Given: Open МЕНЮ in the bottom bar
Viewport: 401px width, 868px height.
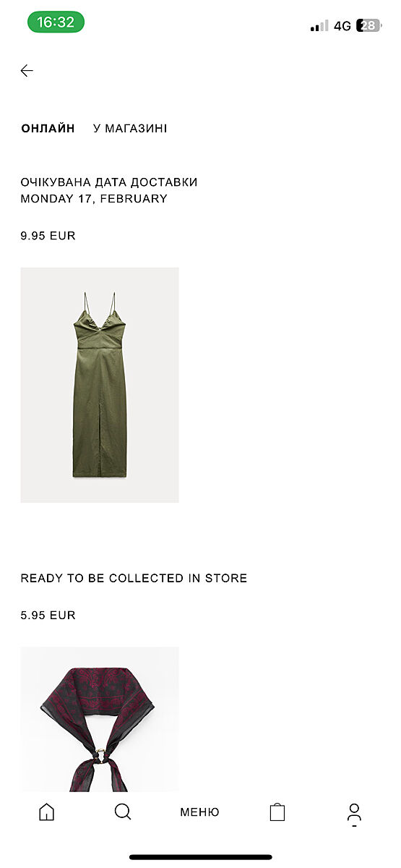Looking at the screenshot, I should 199,812.
